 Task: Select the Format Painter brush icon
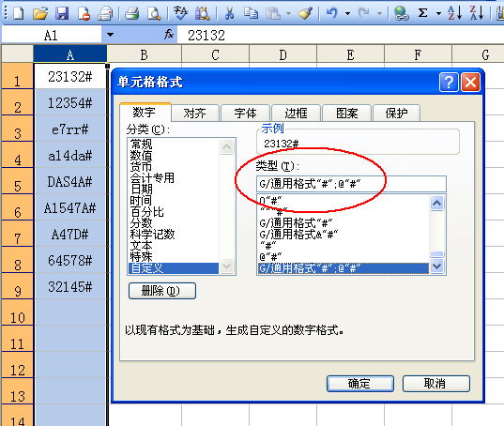pyautogui.click(x=305, y=13)
